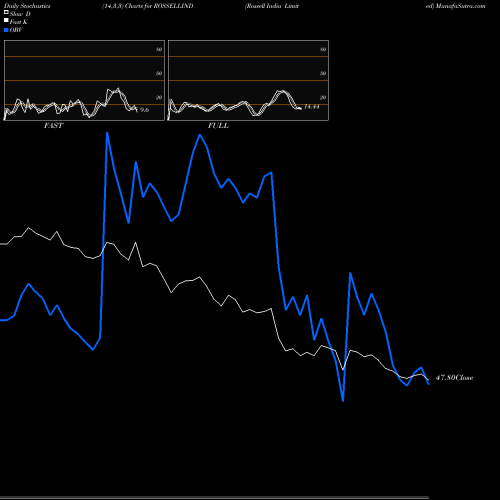Click the blue OBV legend swatch

click(6, 30)
